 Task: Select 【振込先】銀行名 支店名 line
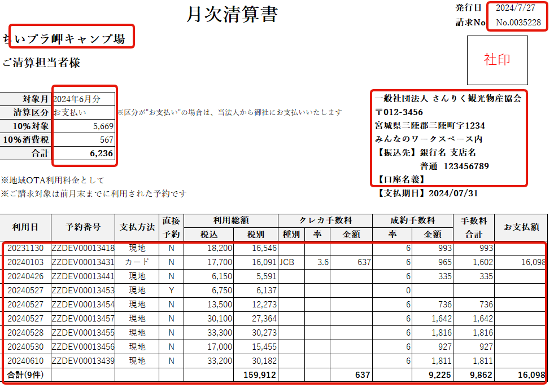click(x=426, y=152)
